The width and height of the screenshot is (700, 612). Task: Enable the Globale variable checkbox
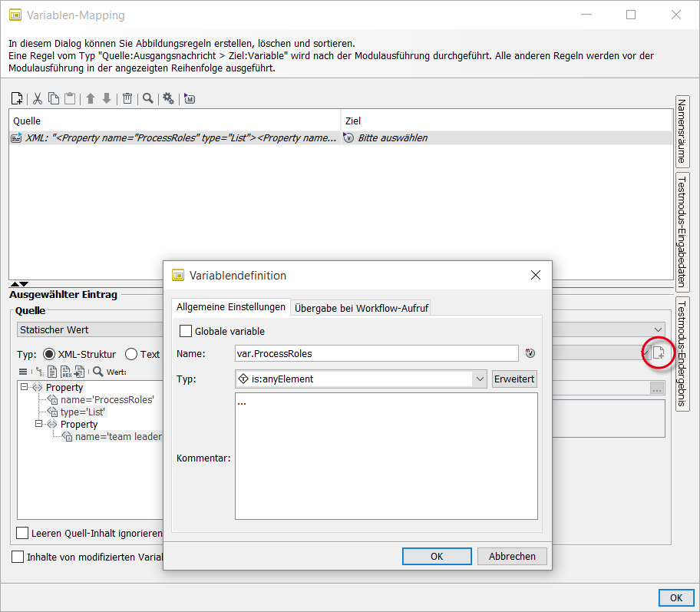(x=186, y=332)
